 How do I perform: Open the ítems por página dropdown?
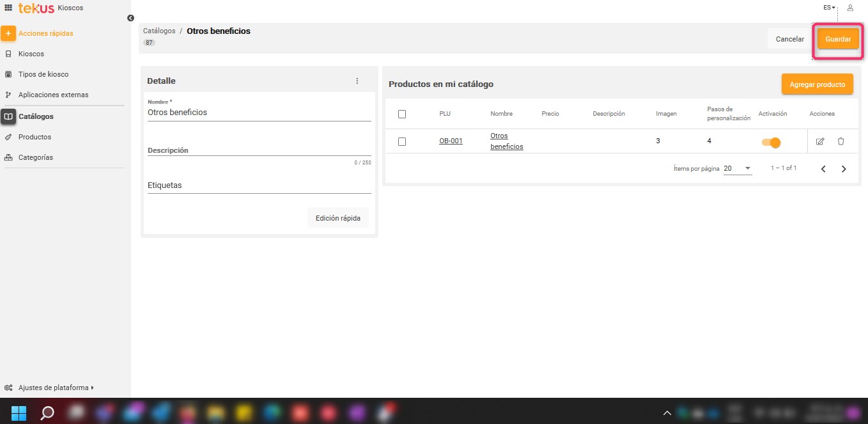pyautogui.click(x=736, y=168)
